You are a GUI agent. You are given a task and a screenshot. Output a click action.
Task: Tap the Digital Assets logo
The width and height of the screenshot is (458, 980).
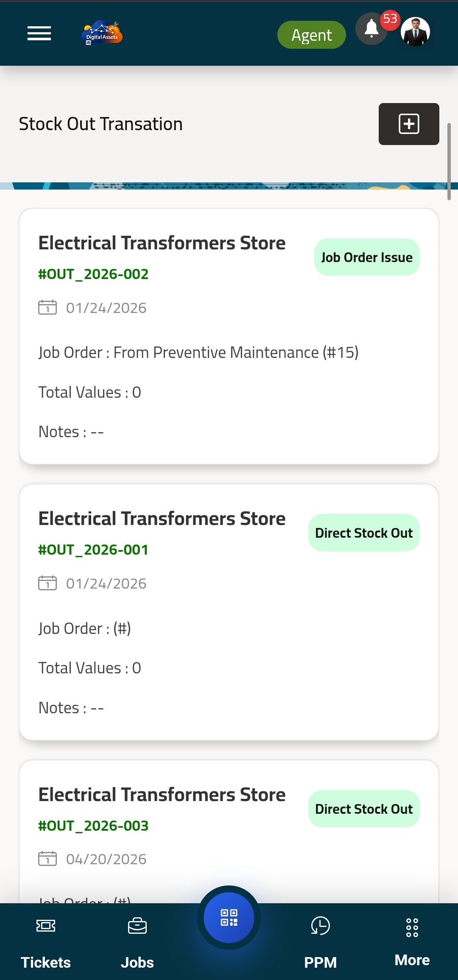(x=102, y=33)
